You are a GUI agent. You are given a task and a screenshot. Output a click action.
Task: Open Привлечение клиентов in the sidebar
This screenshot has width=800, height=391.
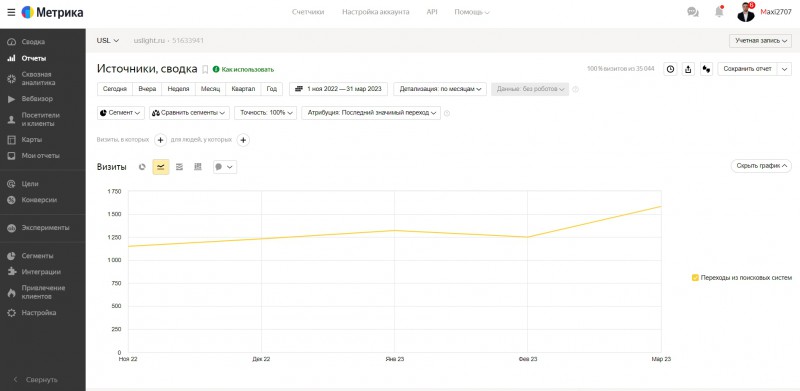click(x=43, y=292)
